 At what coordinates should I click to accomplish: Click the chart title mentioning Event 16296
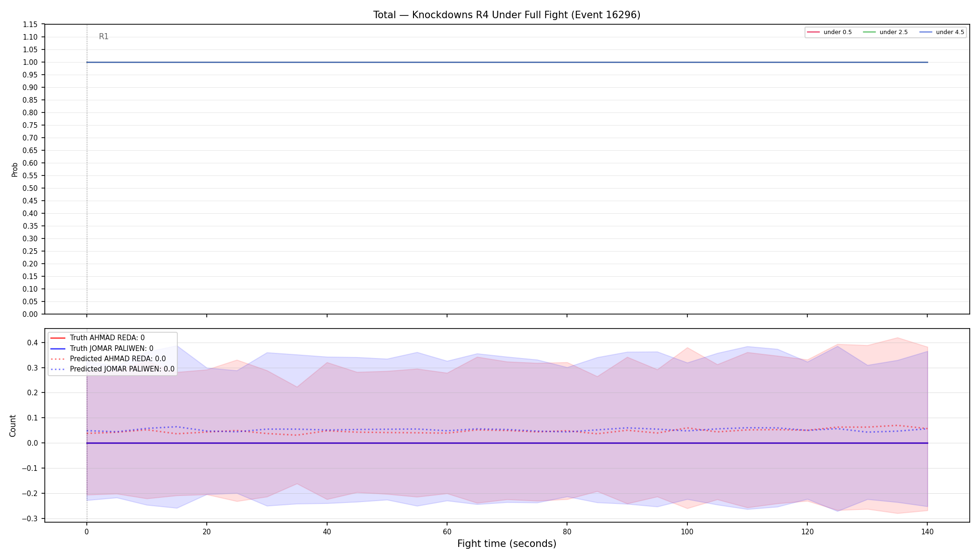pos(507,15)
